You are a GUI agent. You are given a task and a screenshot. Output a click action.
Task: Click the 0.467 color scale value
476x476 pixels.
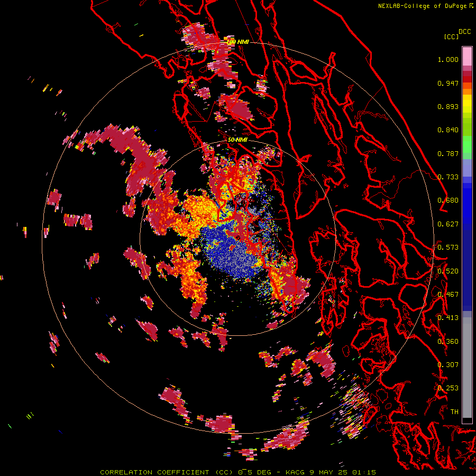(x=448, y=295)
